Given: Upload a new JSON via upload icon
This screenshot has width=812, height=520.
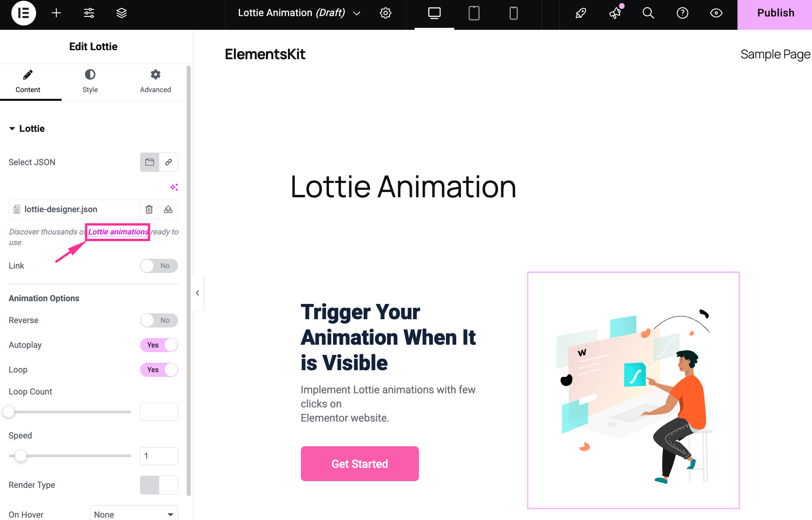Looking at the screenshot, I should (168, 209).
